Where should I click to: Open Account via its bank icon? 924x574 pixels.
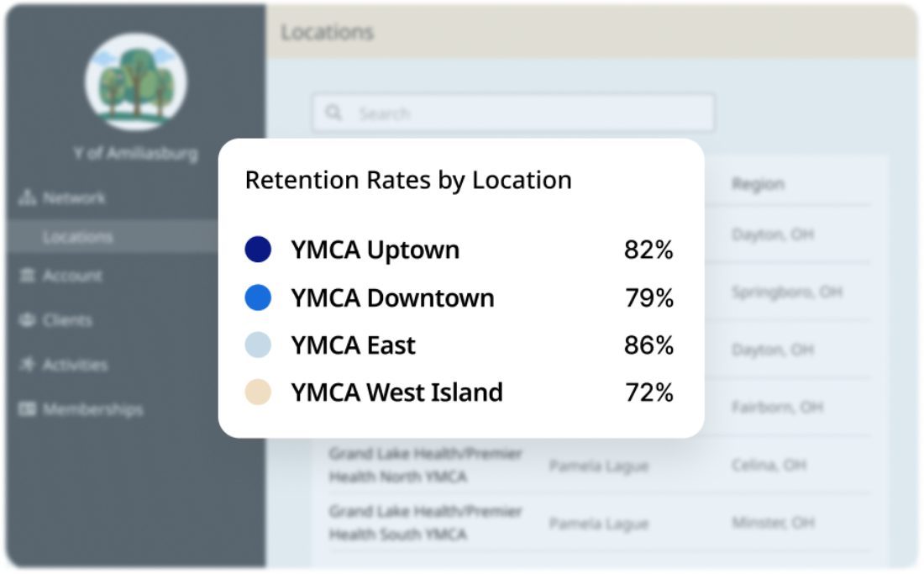[26, 276]
